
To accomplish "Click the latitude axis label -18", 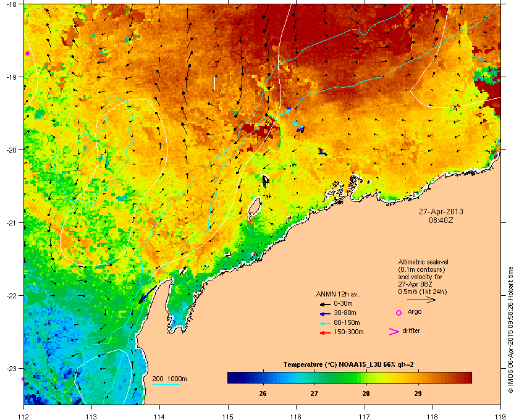I will pyautogui.click(x=11, y=4).
